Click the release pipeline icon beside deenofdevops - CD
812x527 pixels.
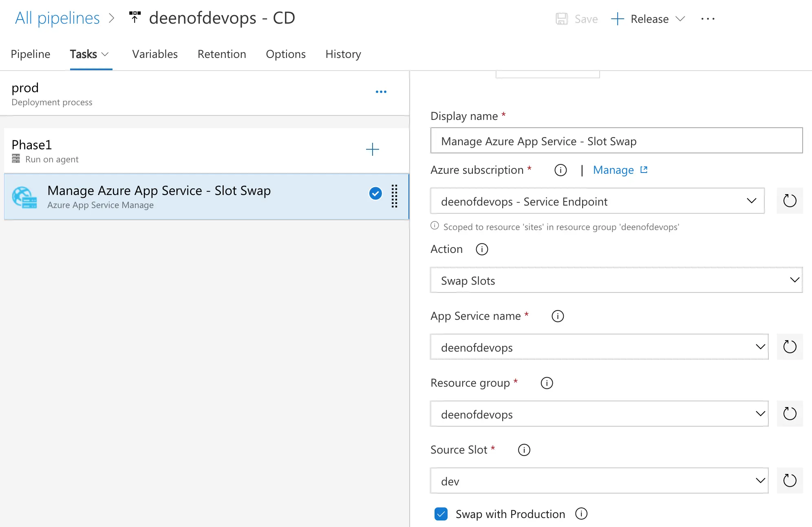pyautogui.click(x=135, y=18)
